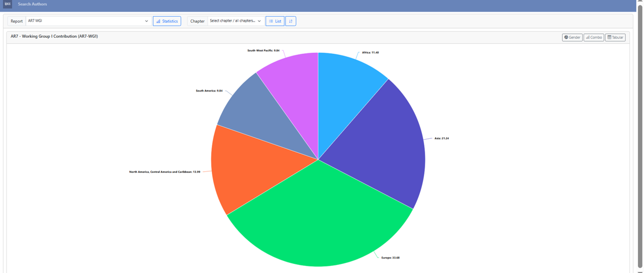
Task: Select the orange North America slice
Action: (252, 166)
